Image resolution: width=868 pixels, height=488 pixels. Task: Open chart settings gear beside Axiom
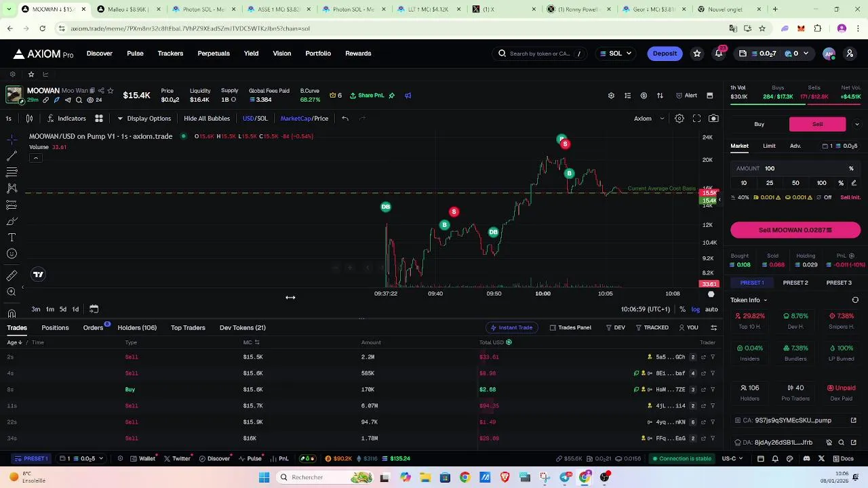click(679, 119)
